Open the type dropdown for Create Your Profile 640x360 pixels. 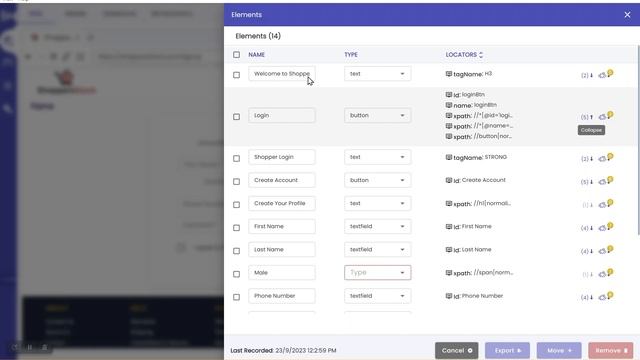coord(378,203)
